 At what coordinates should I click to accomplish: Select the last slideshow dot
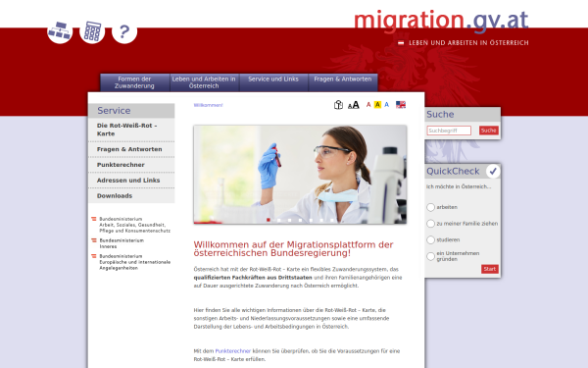pos(332,220)
